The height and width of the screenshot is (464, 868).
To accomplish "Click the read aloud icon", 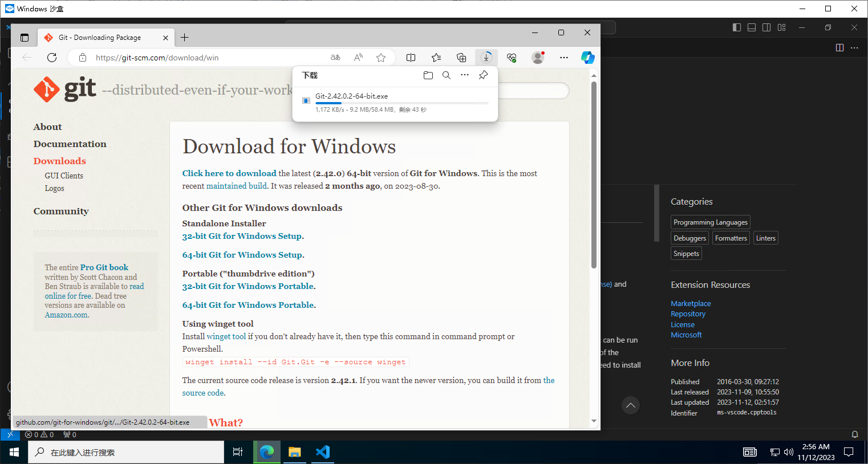I will pos(358,58).
